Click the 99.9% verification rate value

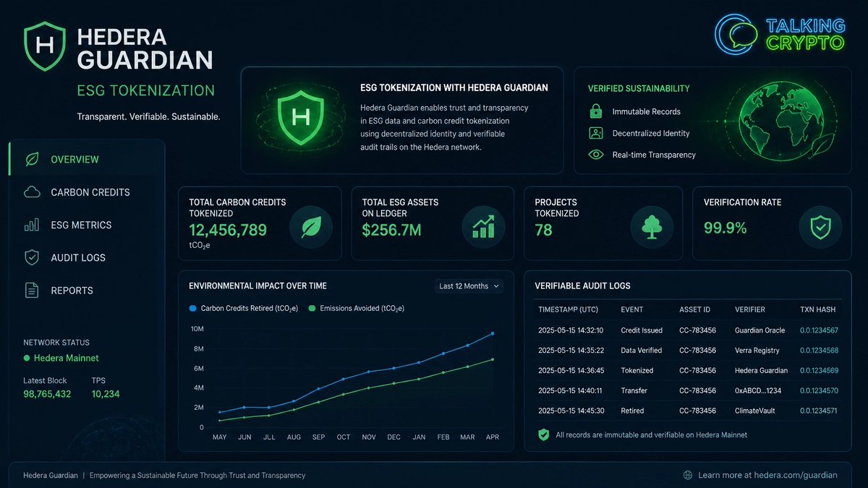click(726, 228)
